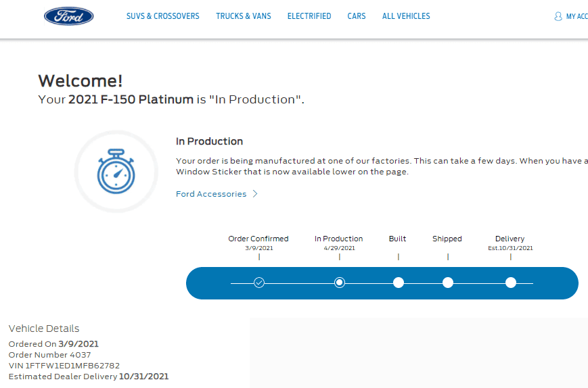588x388 pixels.
Task: Open the Ford Accessories link
Action: [x=211, y=194]
